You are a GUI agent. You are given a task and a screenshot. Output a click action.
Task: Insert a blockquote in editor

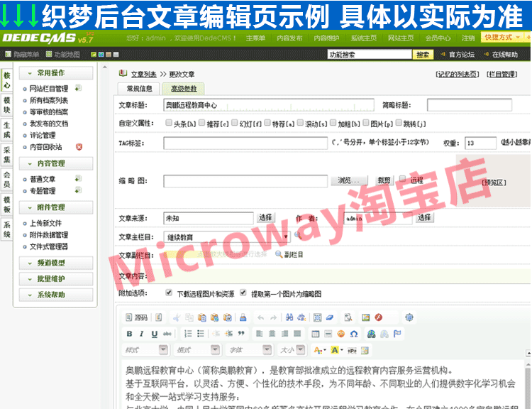(x=241, y=334)
